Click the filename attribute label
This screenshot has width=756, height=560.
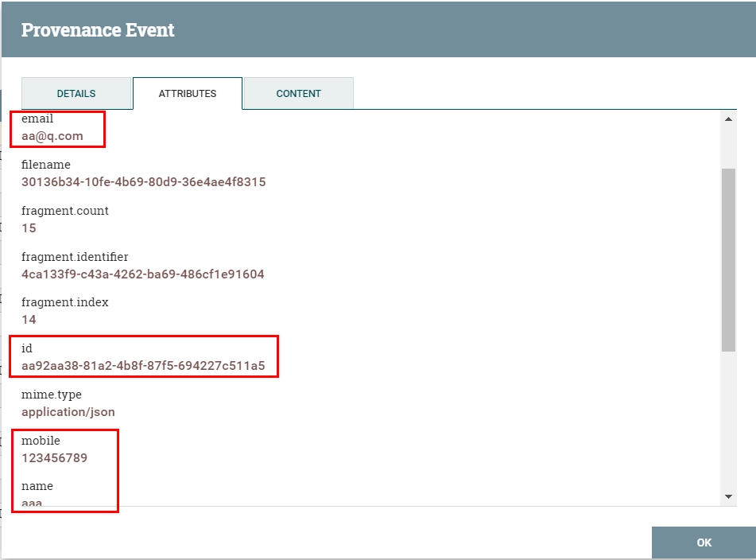coord(46,165)
